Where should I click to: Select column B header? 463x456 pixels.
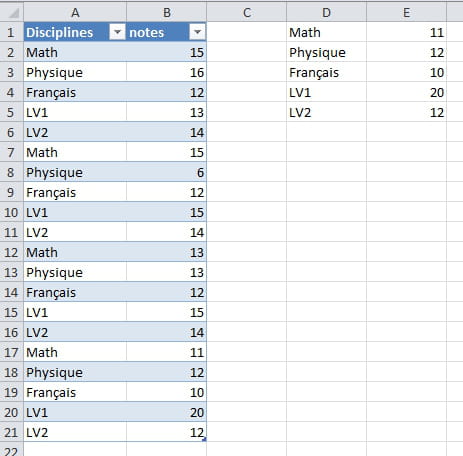[x=167, y=13]
